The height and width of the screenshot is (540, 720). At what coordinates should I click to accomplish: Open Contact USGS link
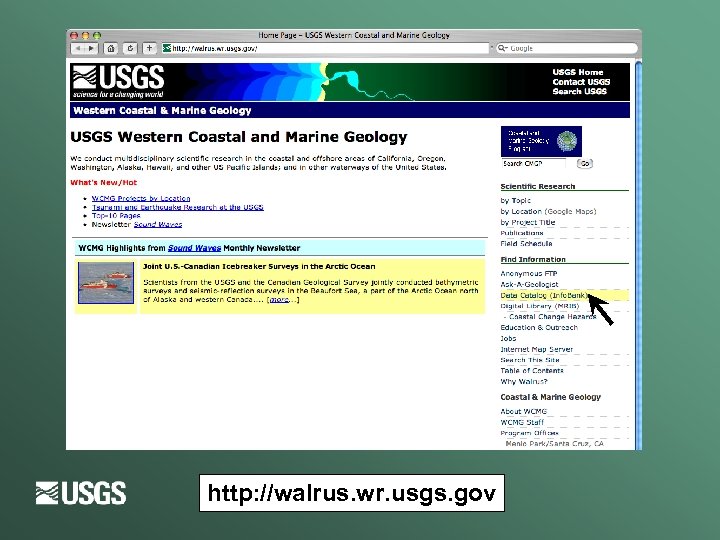tap(581, 82)
